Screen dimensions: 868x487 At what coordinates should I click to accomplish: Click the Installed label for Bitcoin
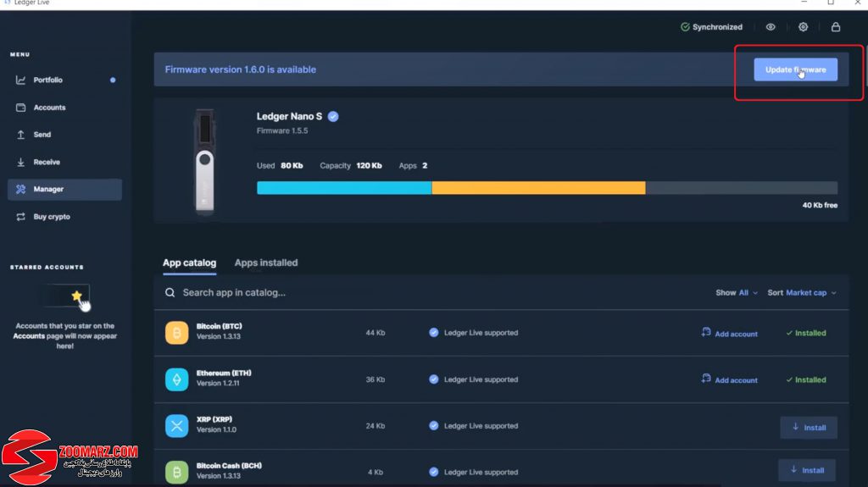coord(806,333)
